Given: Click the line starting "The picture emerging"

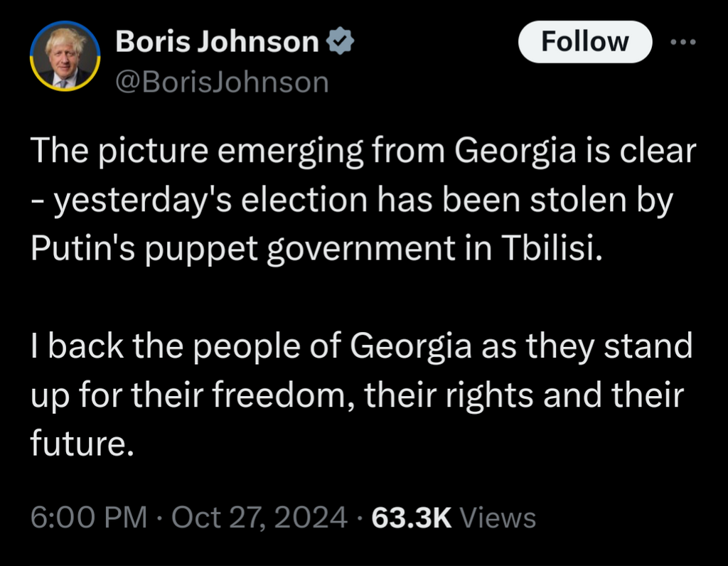Looking at the screenshot, I should (x=363, y=151).
